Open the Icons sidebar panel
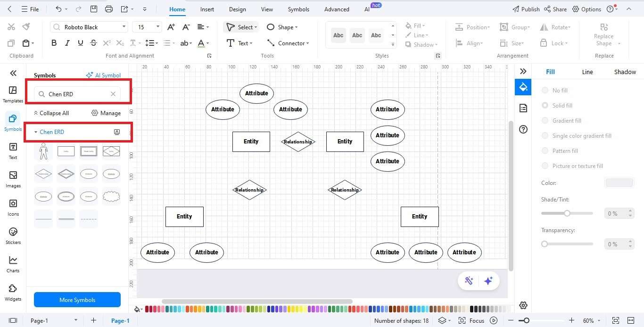Screen dimensions: 644x327 coord(13,208)
